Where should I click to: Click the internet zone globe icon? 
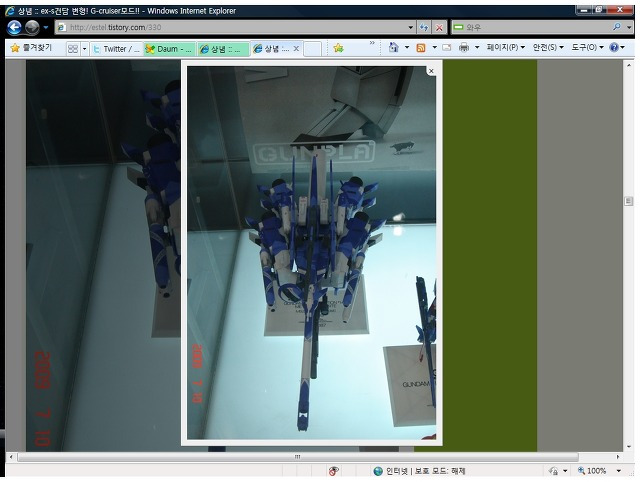[x=378, y=471]
